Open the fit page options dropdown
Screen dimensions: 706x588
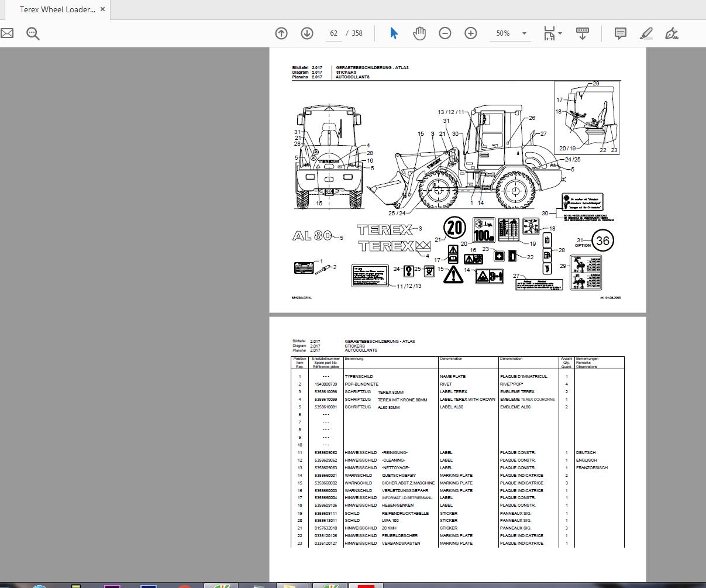552,33
